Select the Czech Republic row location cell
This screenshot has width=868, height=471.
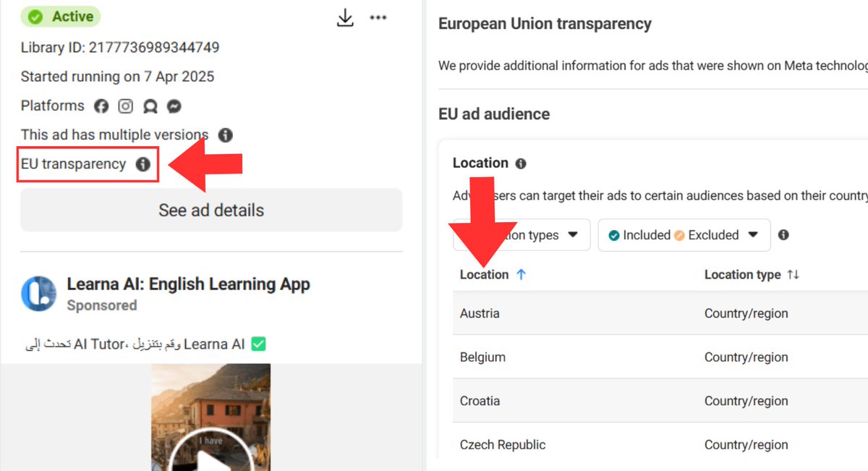coord(503,445)
